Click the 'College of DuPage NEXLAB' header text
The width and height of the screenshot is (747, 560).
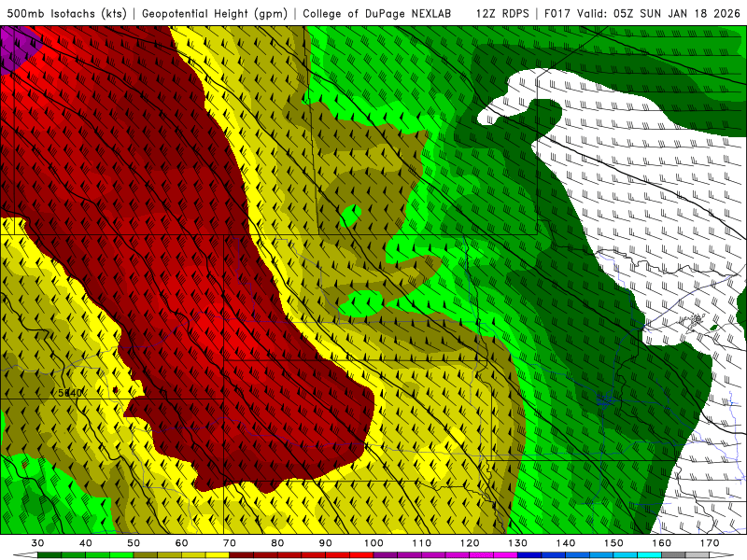(377, 13)
